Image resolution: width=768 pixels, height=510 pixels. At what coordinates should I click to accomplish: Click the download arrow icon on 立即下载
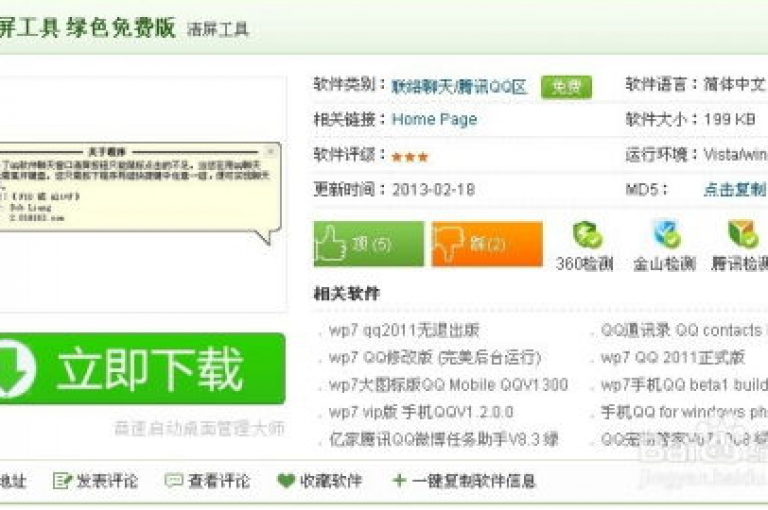click(x=15, y=368)
